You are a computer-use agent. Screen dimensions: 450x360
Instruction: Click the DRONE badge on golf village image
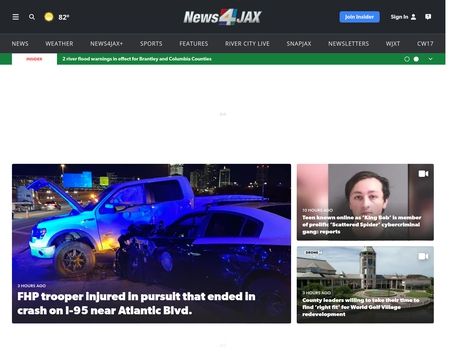point(313,253)
